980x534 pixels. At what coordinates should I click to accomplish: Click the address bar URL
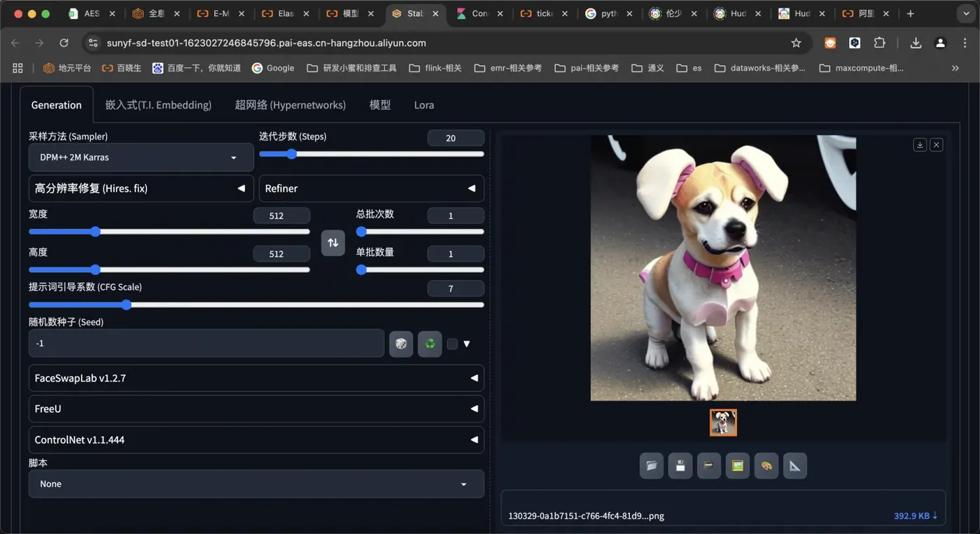266,43
